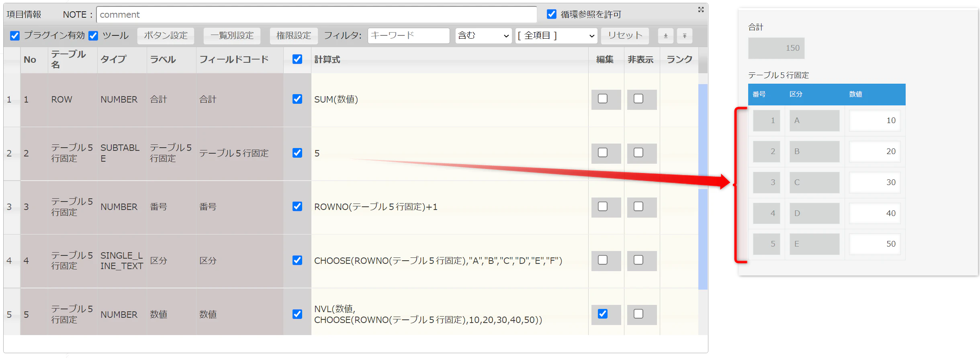The height and width of the screenshot is (358, 980).
Task: Click the 区分 field showing E
Action: pyautogui.click(x=814, y=244)
